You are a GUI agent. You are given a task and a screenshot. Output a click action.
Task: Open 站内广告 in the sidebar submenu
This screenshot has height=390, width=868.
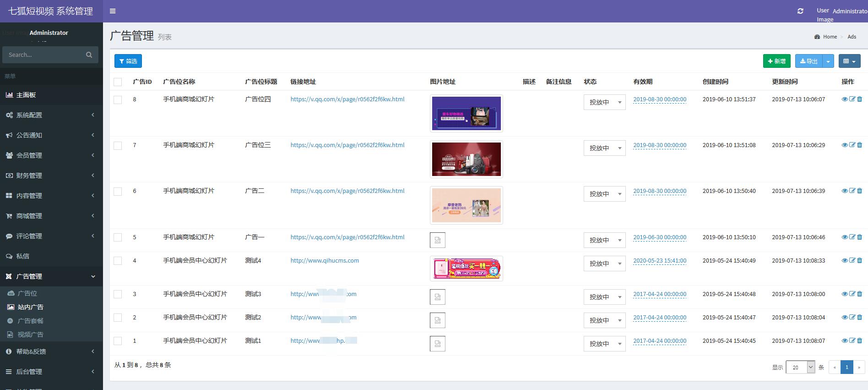30,307
